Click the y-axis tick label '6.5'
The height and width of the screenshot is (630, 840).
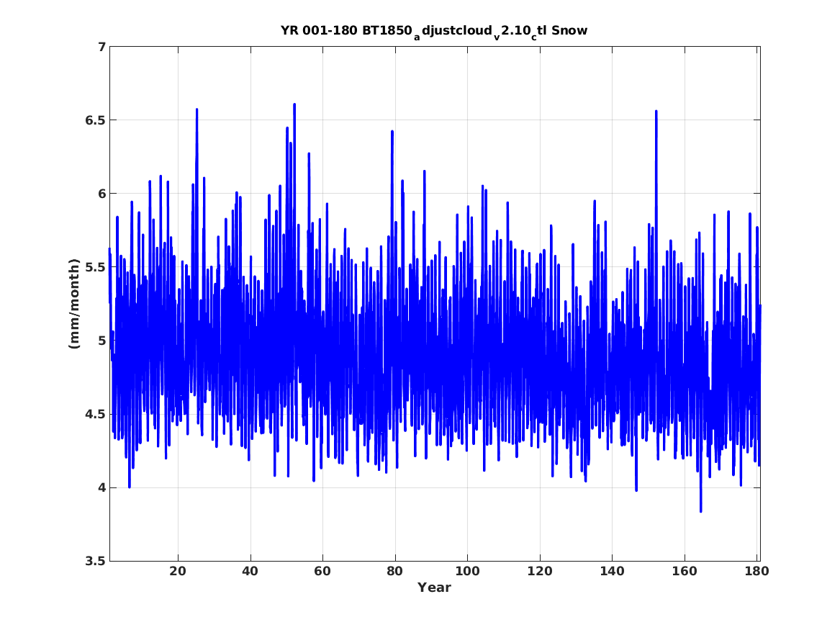94,120
